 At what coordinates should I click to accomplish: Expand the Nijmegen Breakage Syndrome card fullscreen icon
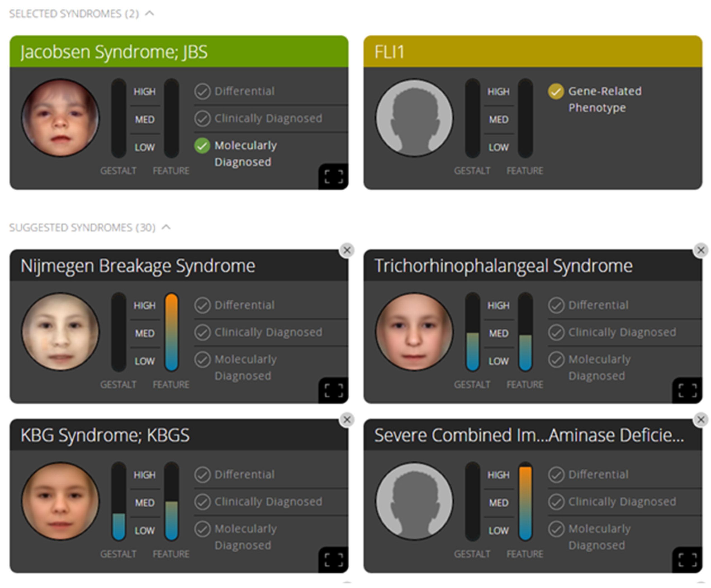point(334,390)
